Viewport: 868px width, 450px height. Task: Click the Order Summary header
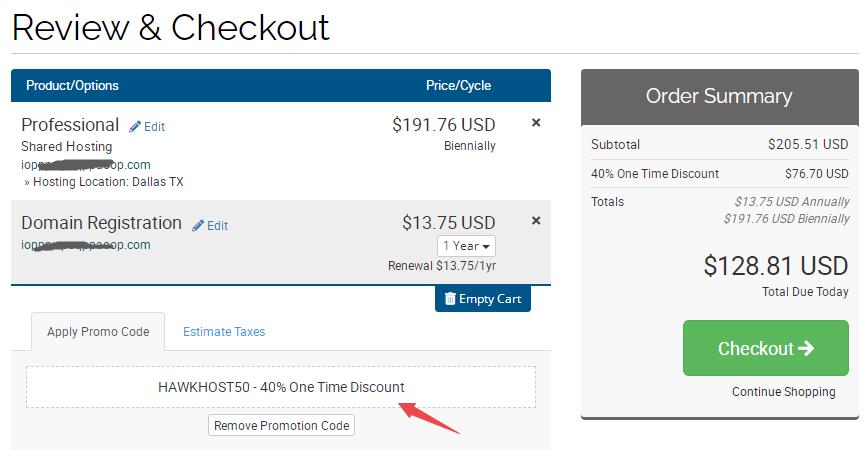[718, 96]
